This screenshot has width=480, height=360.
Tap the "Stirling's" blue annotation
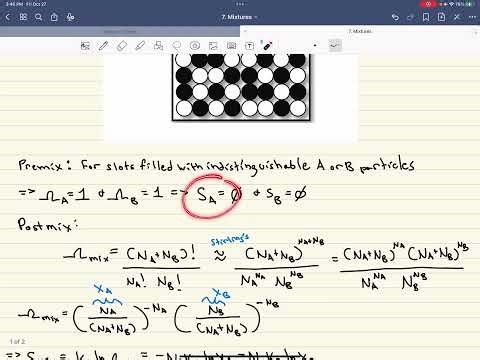[230, 239]
